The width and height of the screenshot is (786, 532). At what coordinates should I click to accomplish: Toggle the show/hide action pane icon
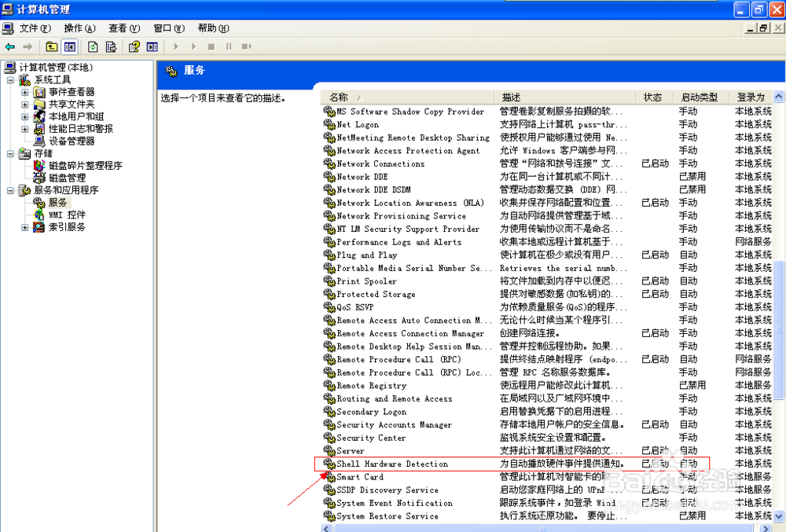click(x=152, y=46)
